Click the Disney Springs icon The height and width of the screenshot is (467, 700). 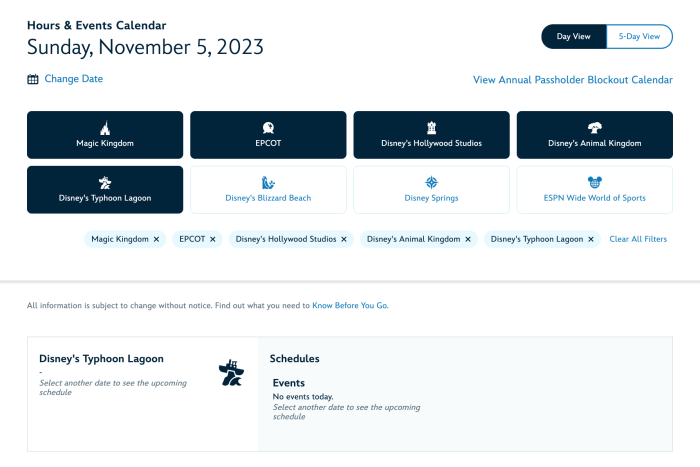pyautogui.click(x=431, y=182)
